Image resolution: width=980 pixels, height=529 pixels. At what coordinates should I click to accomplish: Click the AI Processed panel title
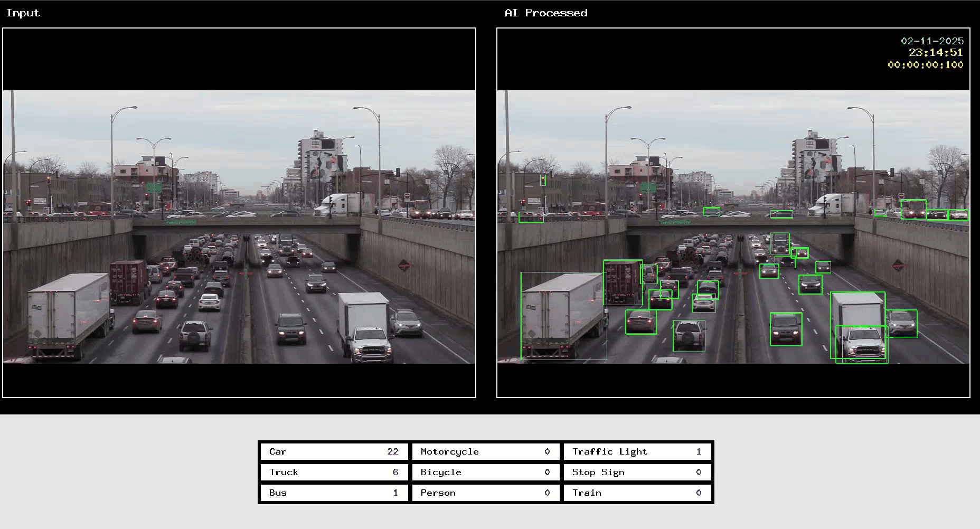pos(546,13)
